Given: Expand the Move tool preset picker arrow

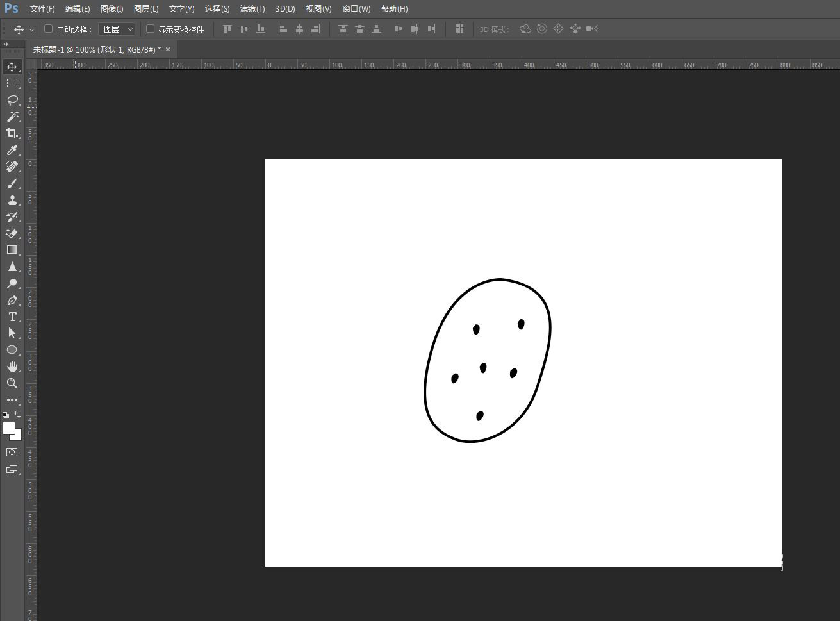Looking at the screenshot, I should click(x=31, y=29).
